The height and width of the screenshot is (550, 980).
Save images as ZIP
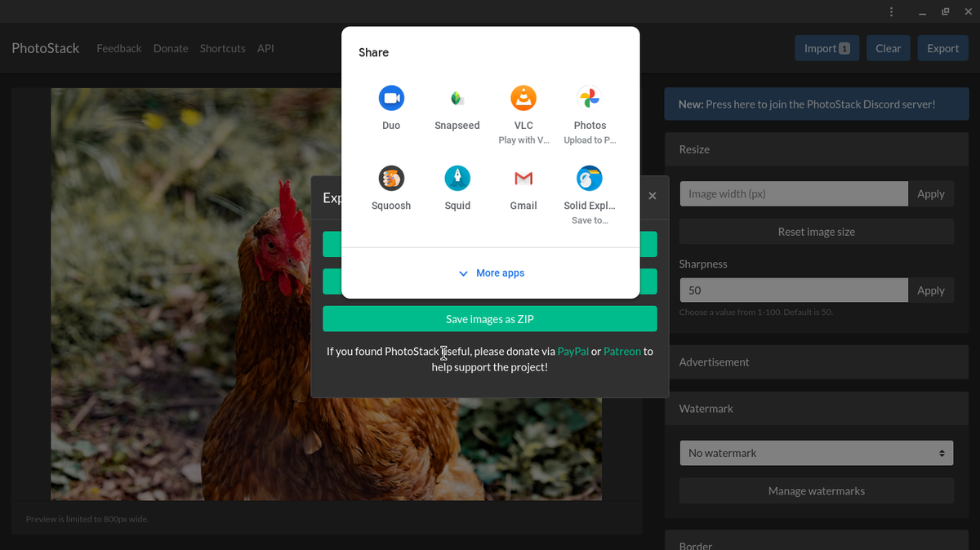tap(490, 318)
